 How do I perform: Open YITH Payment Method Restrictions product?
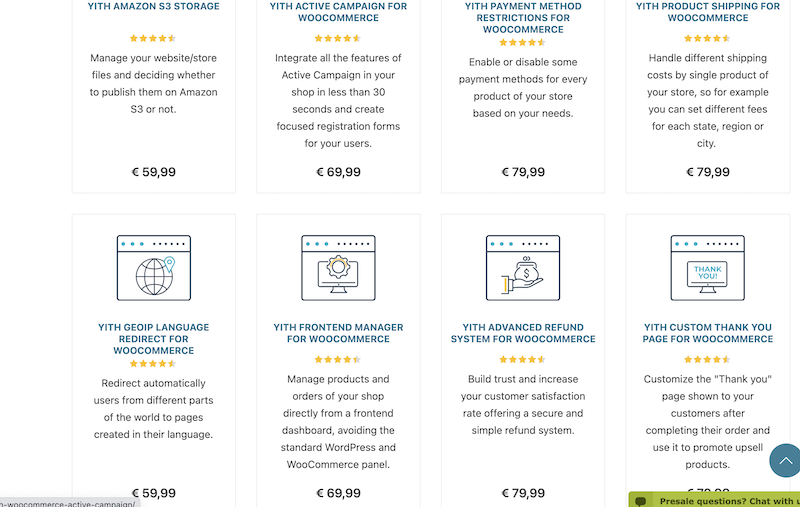[523, 18]
